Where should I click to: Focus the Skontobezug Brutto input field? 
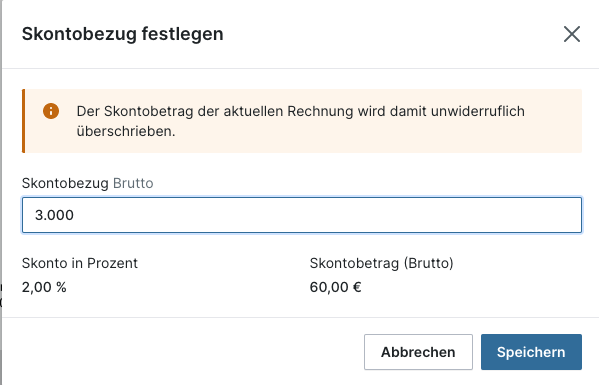pos(302,215)
